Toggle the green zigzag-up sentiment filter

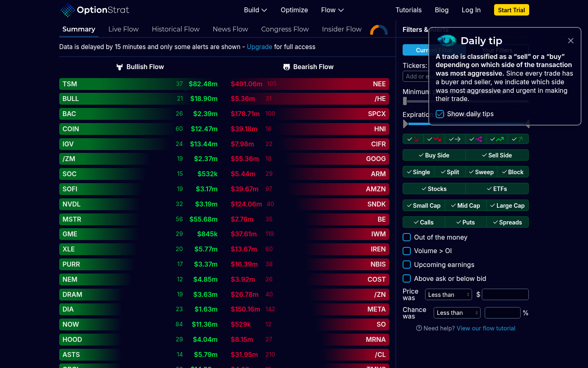pyautogui.click(x=497, y=139)
